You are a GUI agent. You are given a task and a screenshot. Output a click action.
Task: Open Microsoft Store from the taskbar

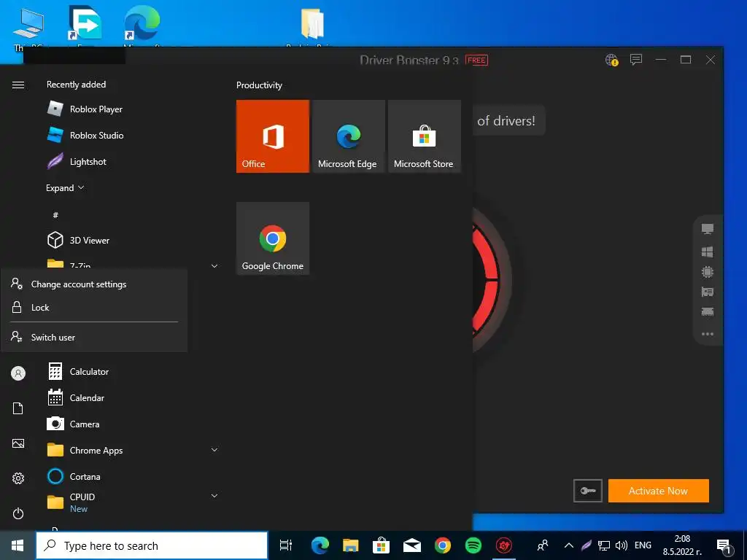pos(381,545)
